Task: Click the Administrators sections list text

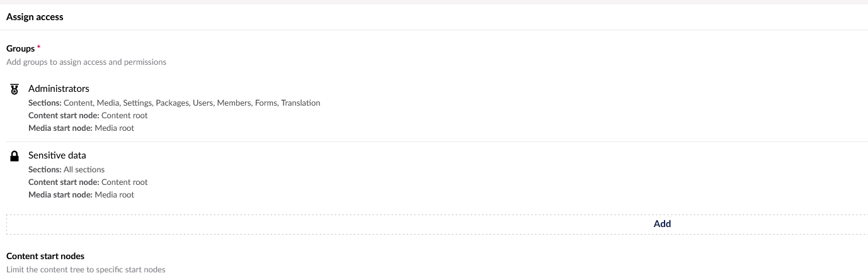Action: tap(174, 103)
